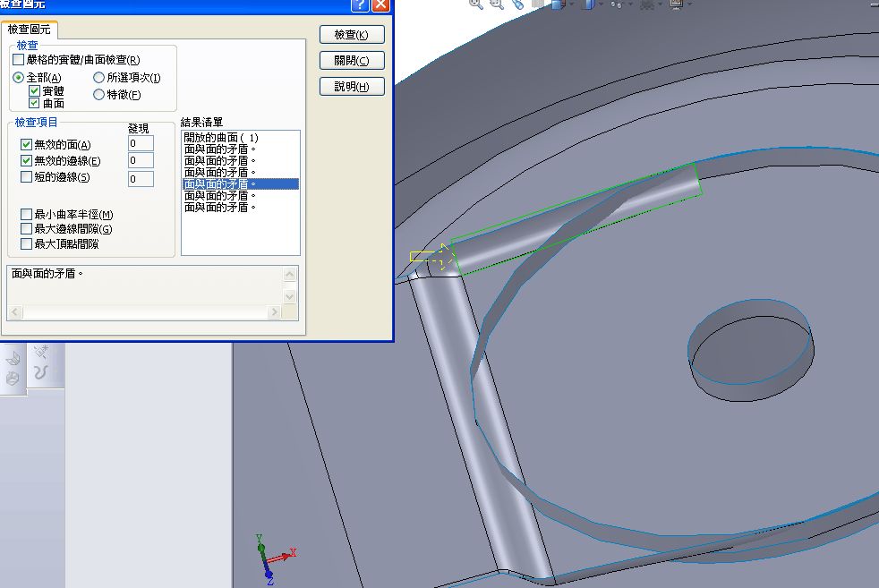Click the Zoom to Area magnifier icon
This screenshot has height=588, width=879.
[x=497, y=4]
